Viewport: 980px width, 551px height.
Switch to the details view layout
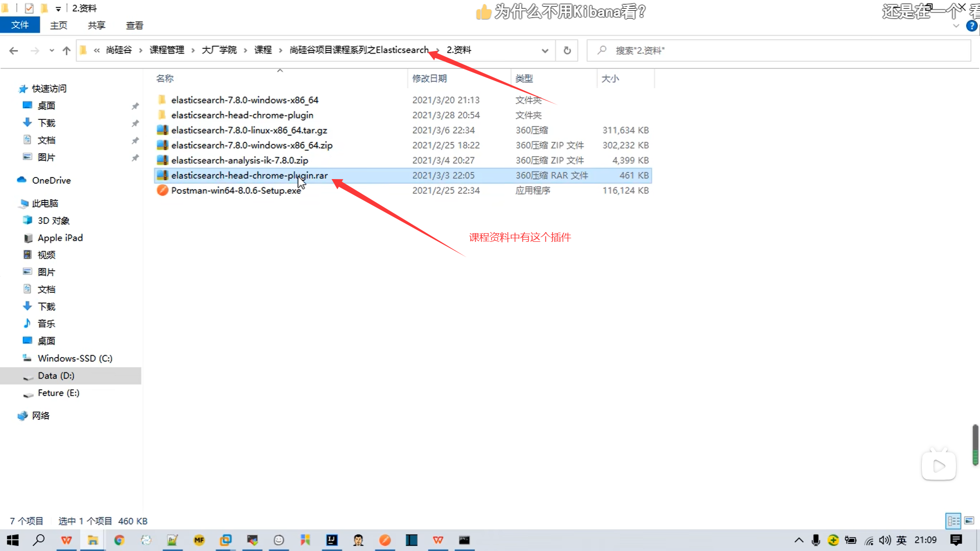tap(953, 521)
